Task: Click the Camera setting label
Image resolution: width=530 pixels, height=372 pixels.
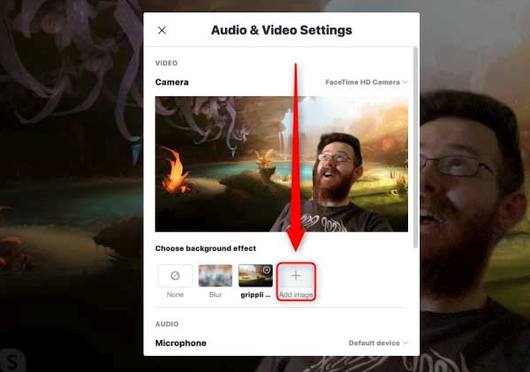Action: coord(172,82)
